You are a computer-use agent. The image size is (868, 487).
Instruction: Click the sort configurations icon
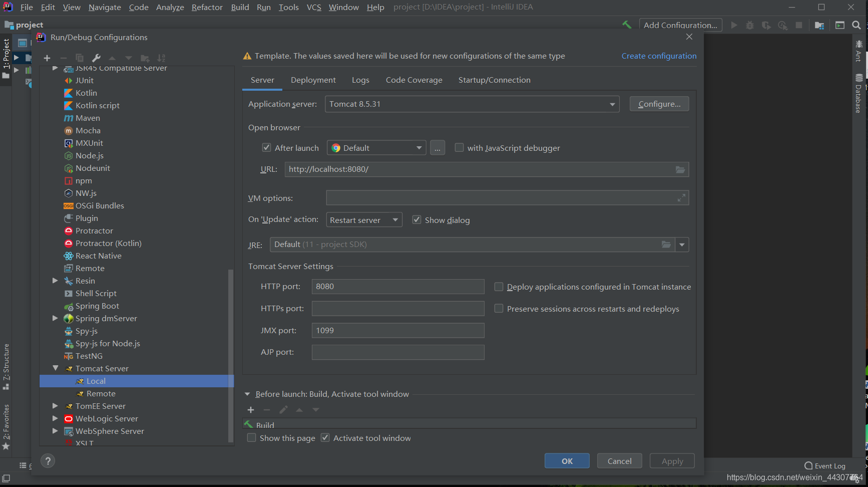(x=161, y=58)
